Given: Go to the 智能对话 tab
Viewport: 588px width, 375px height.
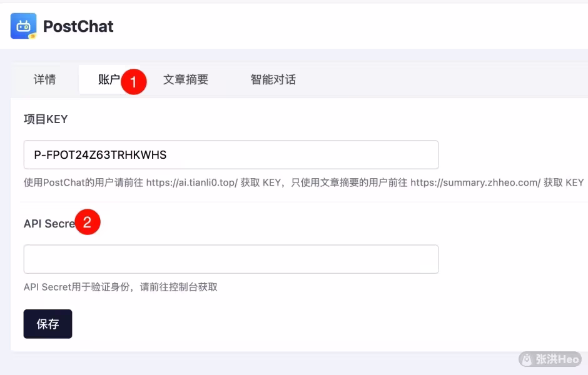Looking at the screenshot, I should (x=273, y=79).
